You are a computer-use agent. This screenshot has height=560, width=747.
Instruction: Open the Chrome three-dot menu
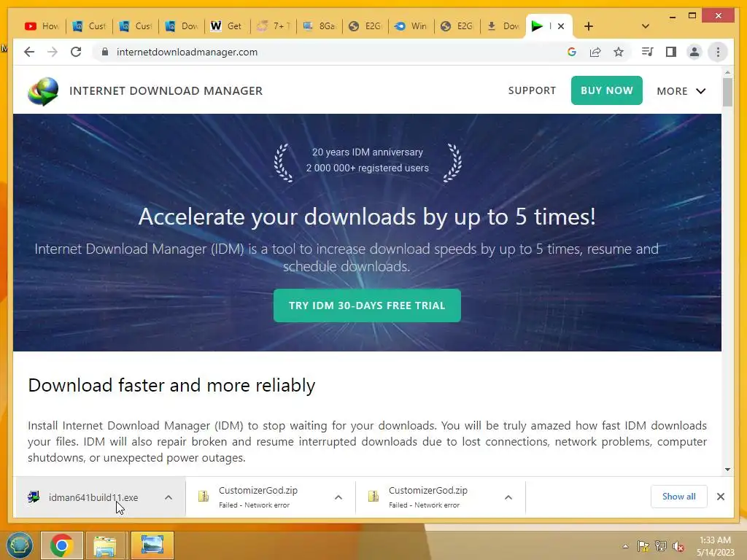point(718,52)
